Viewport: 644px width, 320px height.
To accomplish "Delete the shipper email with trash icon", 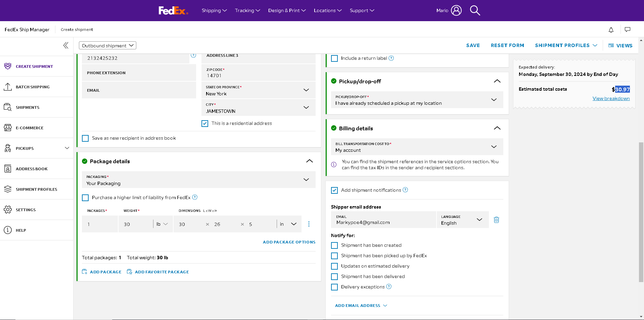I will tap(497, 220).
